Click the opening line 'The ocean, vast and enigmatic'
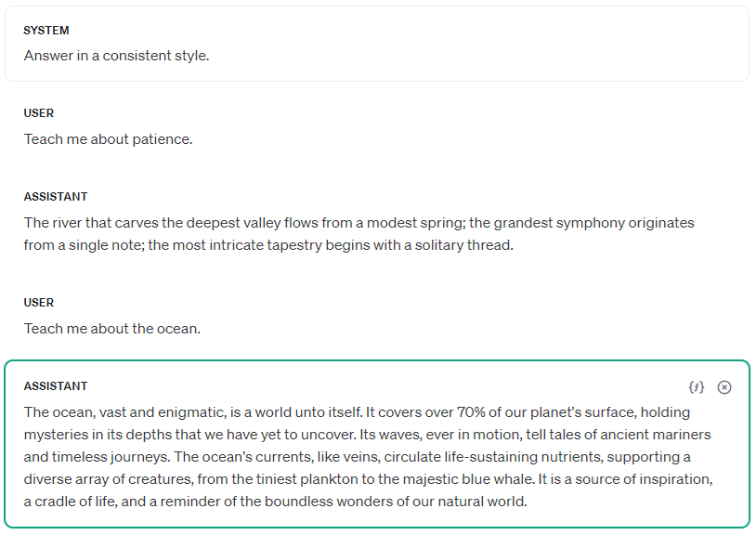The image size is (756, 535). [x=357, y=412]
